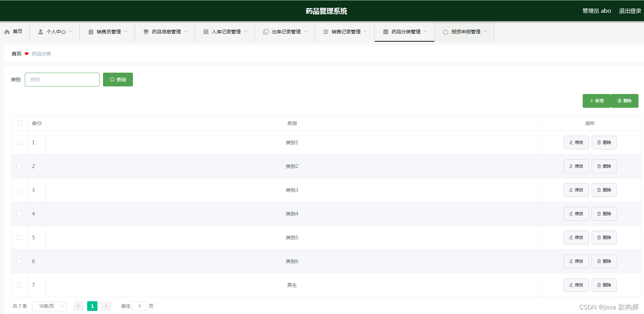
Task: Open the 销售记录管理 menu label
Action: (x=346, y=32)
